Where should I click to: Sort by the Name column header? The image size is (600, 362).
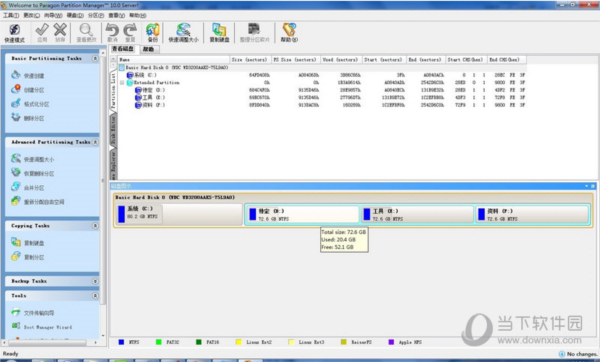point(174,60)
